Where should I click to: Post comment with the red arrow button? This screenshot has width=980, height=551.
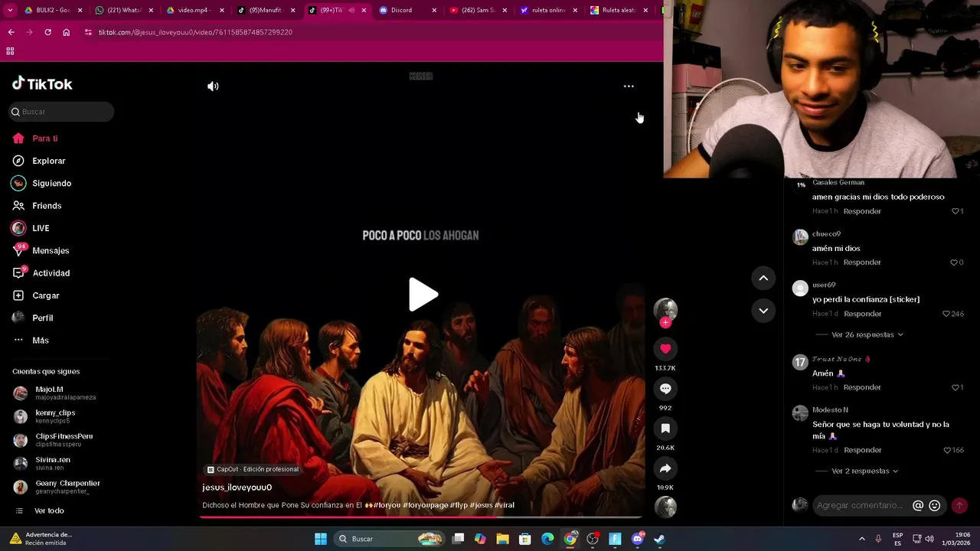coord(959,505)
